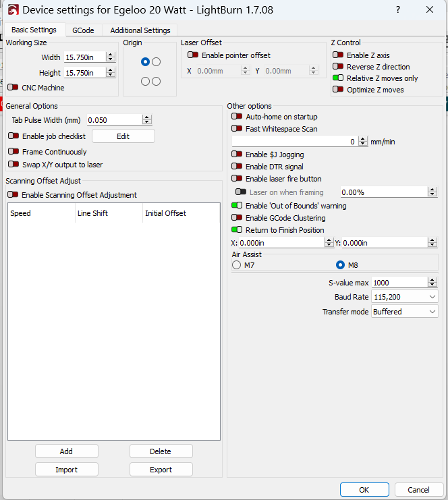
Task: Toggle Enable laser fire button
Action: tap(237, 179)
